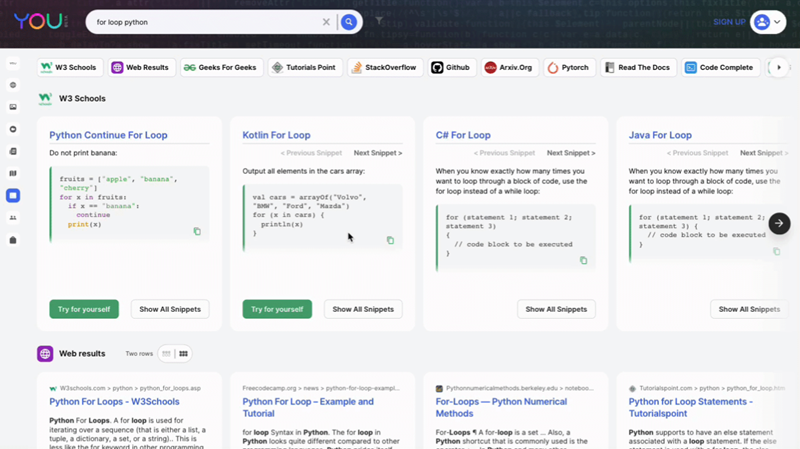Switch web results to single-row list view

coord(166,354)
